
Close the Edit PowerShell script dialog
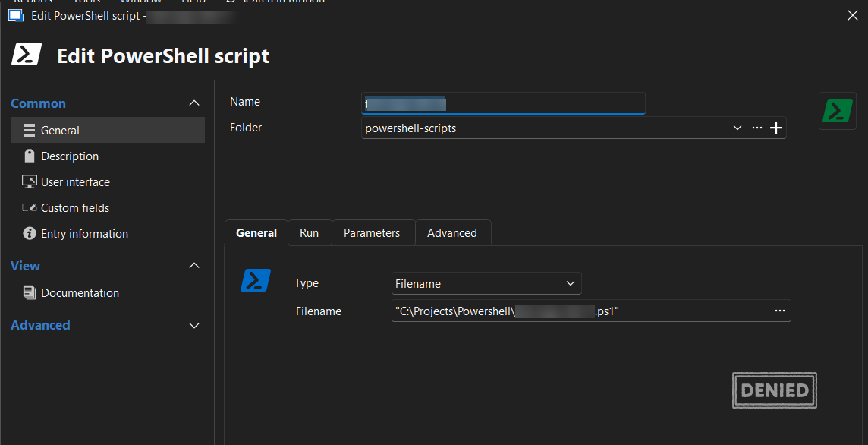[x=853, y=15]
